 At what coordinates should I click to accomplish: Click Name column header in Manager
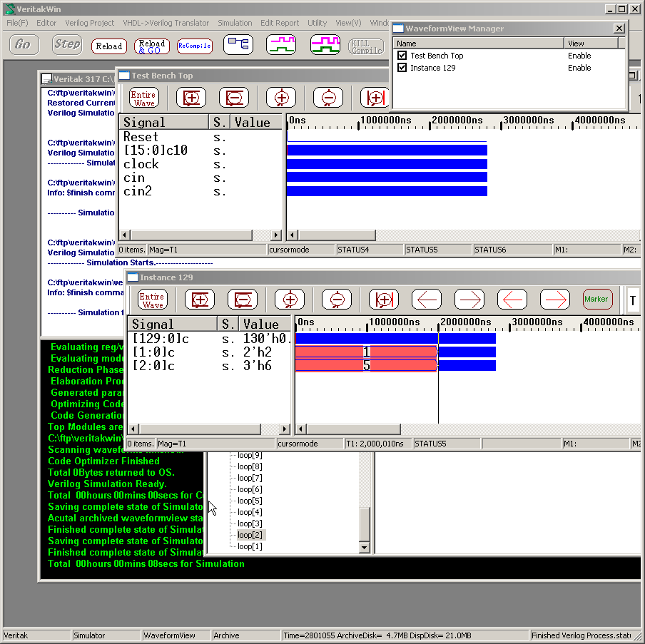479,44
